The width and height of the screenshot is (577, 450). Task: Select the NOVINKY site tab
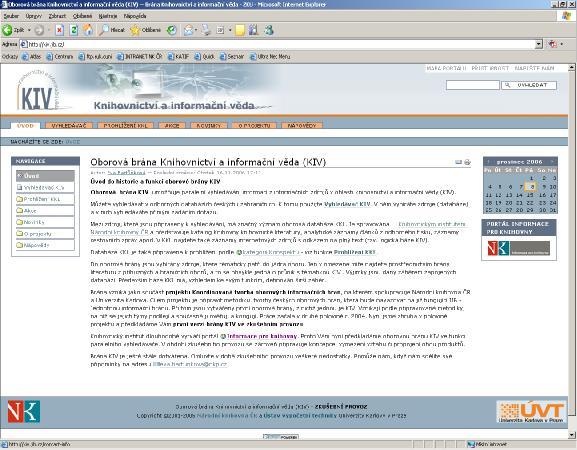208,125
